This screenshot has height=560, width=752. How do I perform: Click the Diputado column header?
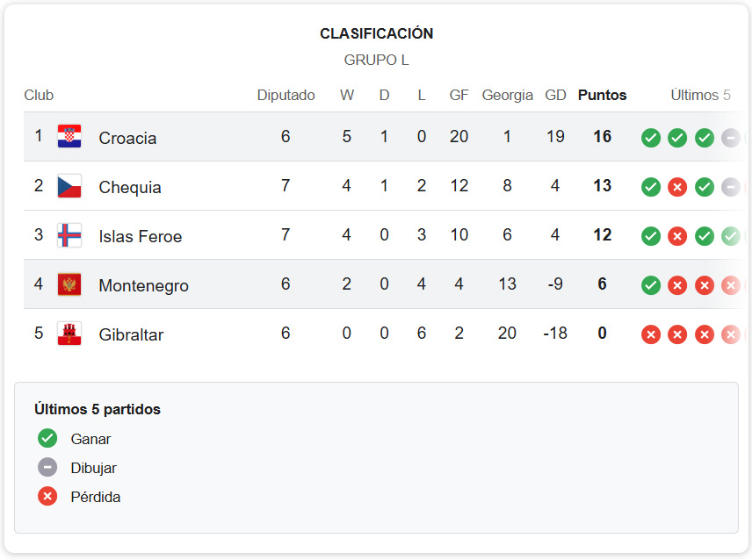[x=286, y=95]
